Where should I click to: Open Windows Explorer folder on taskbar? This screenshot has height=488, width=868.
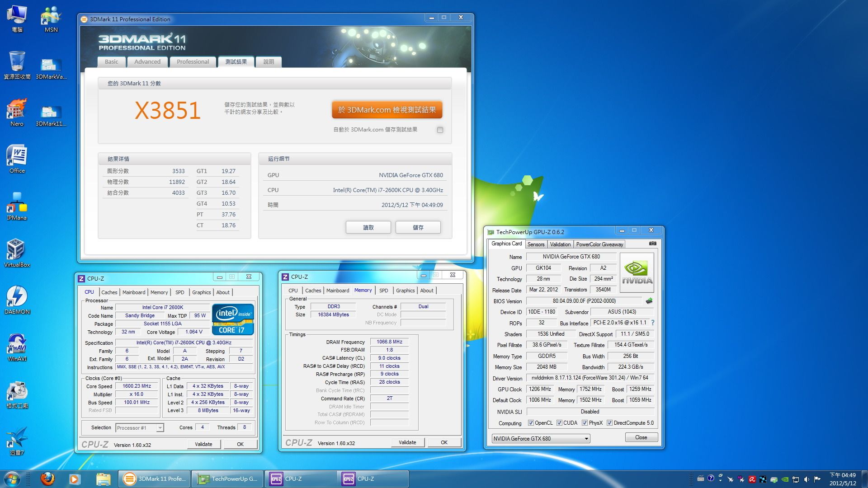tap(103, 479)
